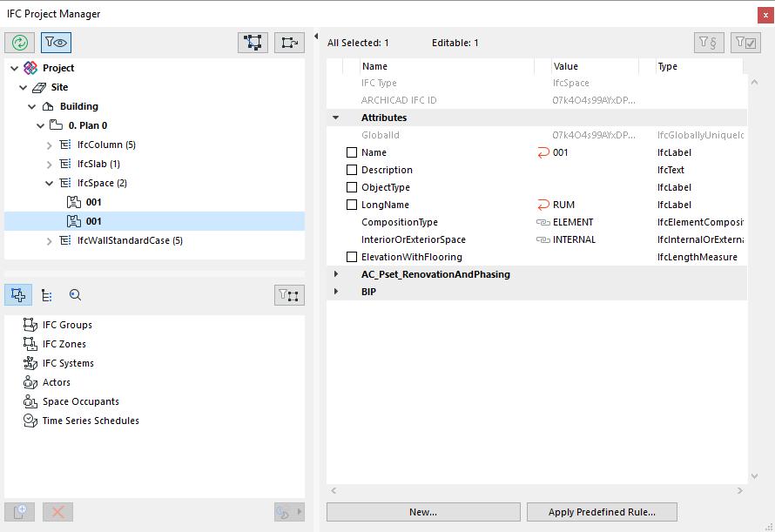Click the RUM LongName value

click(x=563, y=205)
